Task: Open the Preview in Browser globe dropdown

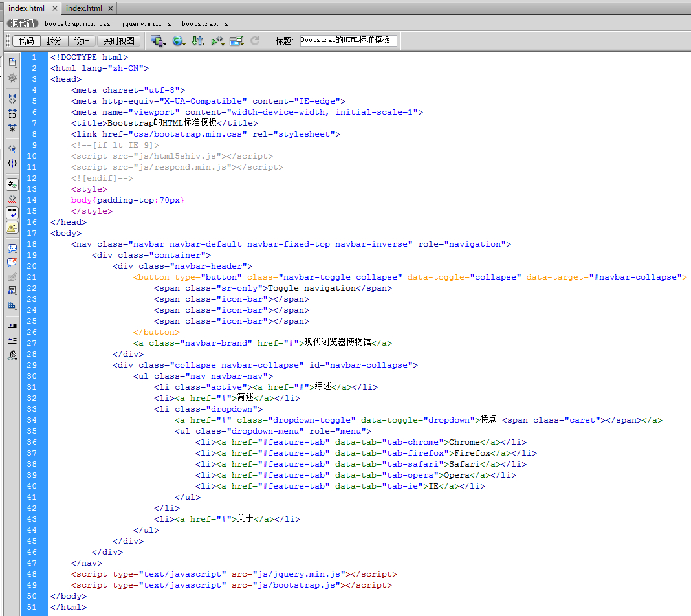Action: click(x=179, y=41)
